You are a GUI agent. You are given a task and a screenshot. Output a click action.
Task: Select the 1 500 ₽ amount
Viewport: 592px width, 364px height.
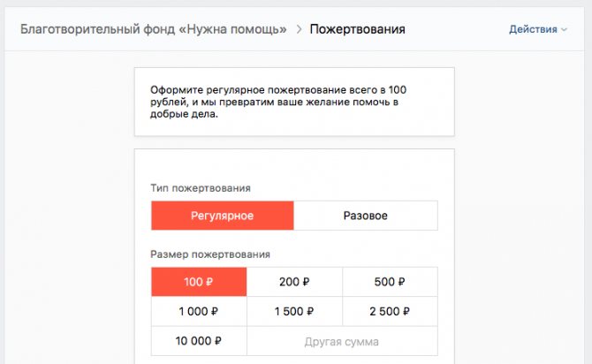pos(294,311)
